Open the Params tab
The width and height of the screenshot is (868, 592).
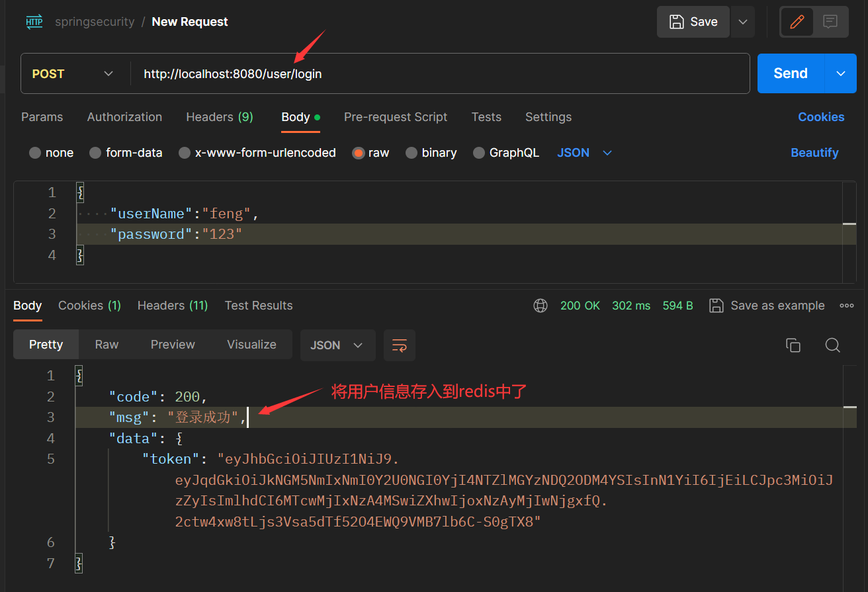pos(42,117)
